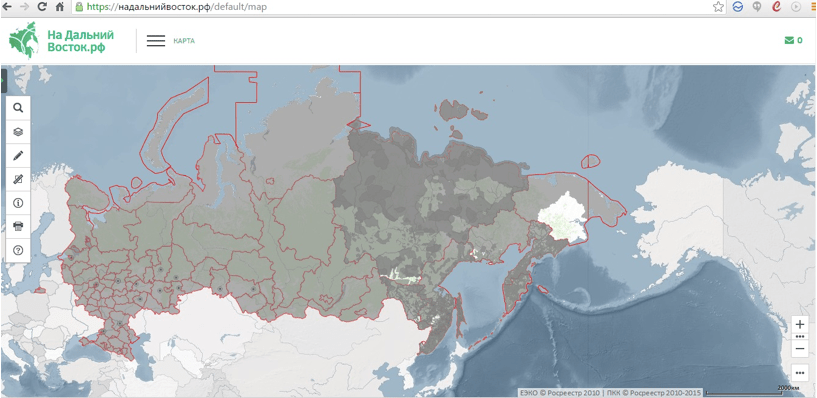817x398 pixels.
Task: Open the map search tool
Action: (x=18, y=108)
